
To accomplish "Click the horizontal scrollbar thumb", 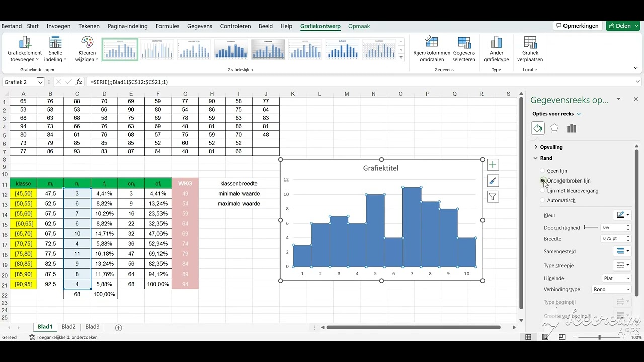I will click(414, 327).
